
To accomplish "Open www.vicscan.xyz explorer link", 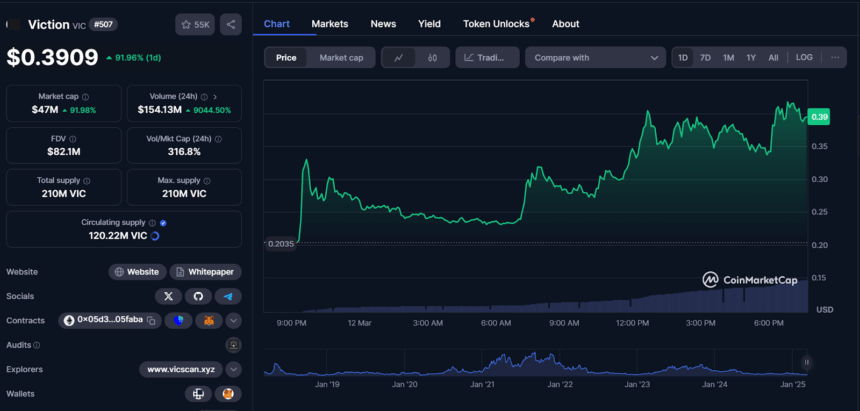I will click(x=181, y=369).
